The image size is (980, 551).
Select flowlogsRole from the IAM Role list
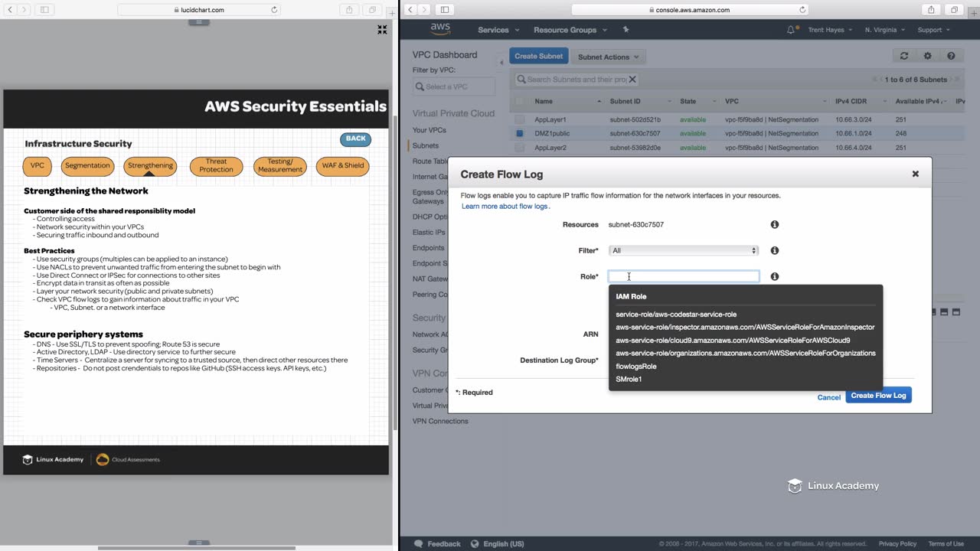point(636,366)
